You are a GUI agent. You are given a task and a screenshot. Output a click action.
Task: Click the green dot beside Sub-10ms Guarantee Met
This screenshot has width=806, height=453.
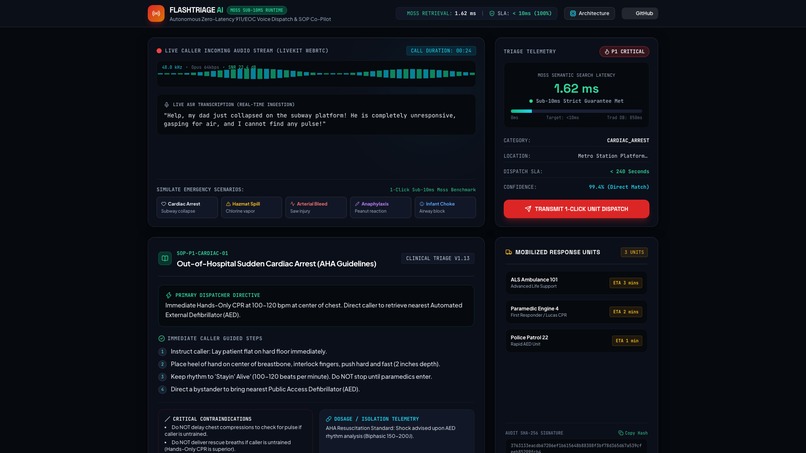point(531,101)
